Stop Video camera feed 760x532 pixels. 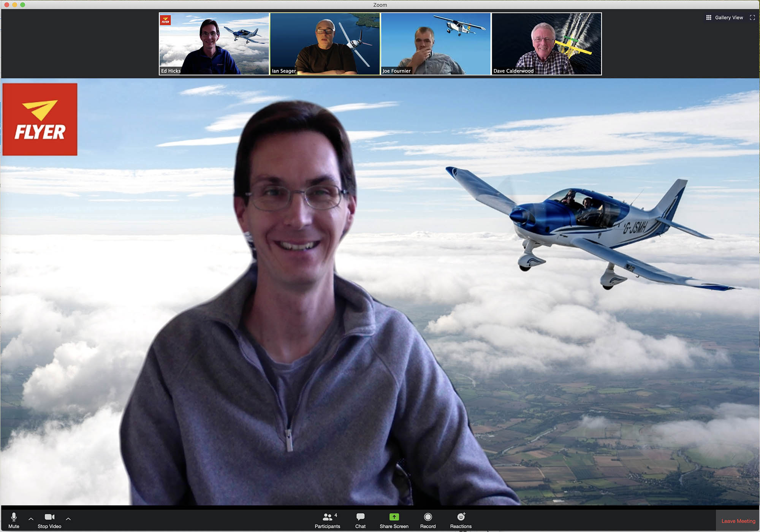(49, 520)
